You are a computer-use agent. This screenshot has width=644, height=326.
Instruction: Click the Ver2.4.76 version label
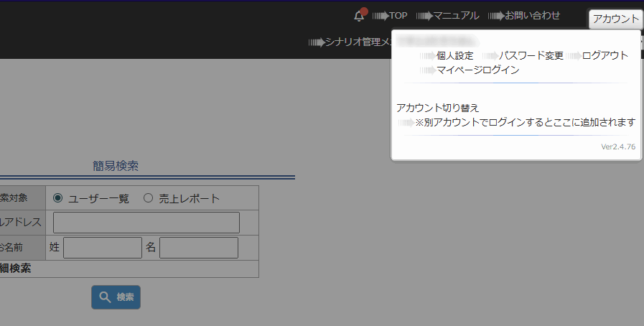[x=617, y=146]
